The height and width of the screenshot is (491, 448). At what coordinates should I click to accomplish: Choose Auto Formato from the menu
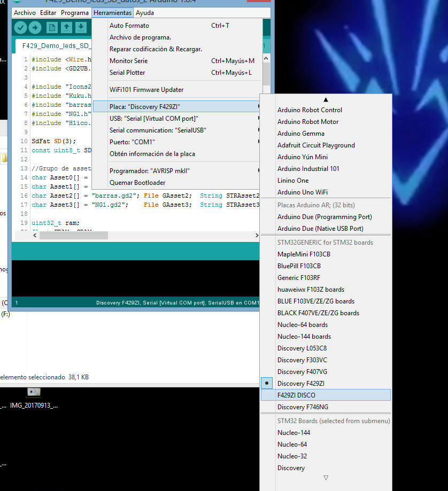click(x=177, y=26)
